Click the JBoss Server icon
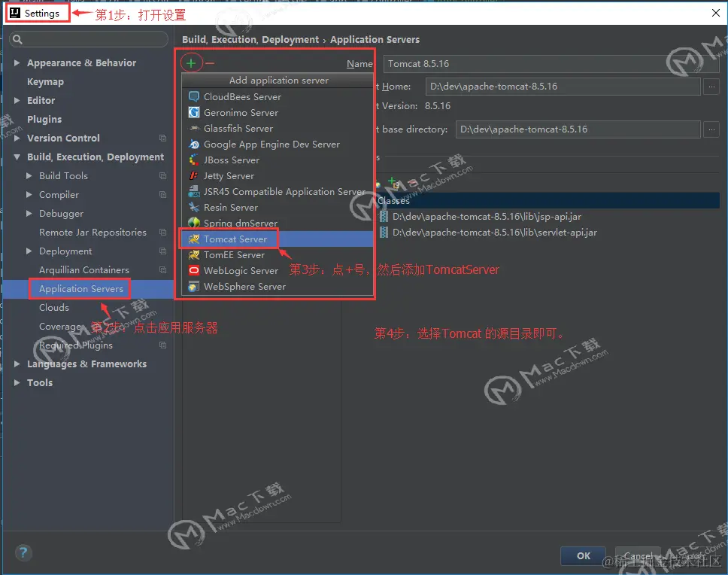The image size is (728, 575). 193,160
